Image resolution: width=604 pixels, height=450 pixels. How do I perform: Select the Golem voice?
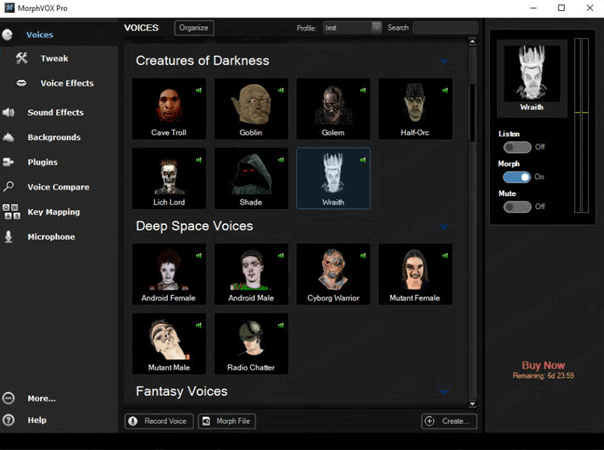[x=333, y=109]
